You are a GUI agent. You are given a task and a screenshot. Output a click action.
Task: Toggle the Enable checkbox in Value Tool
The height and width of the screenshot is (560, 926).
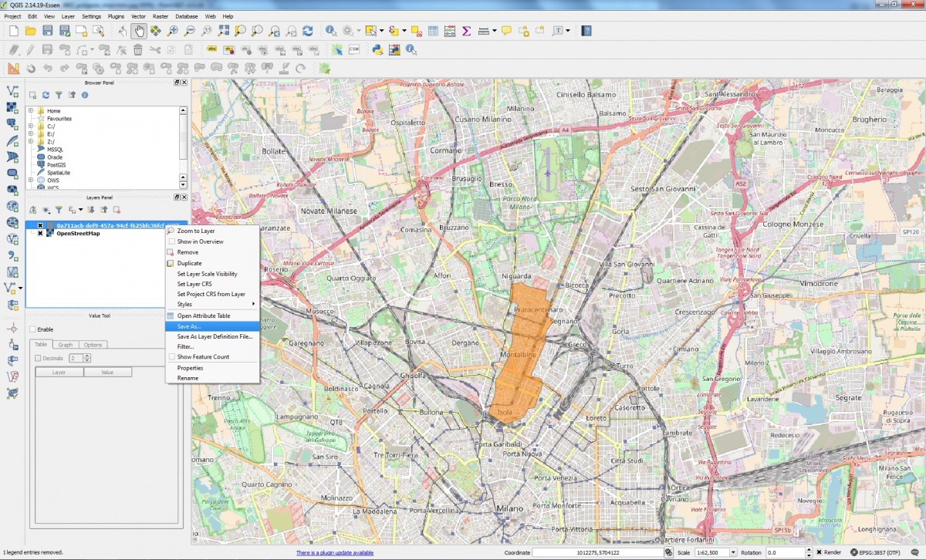pos(32,329)
